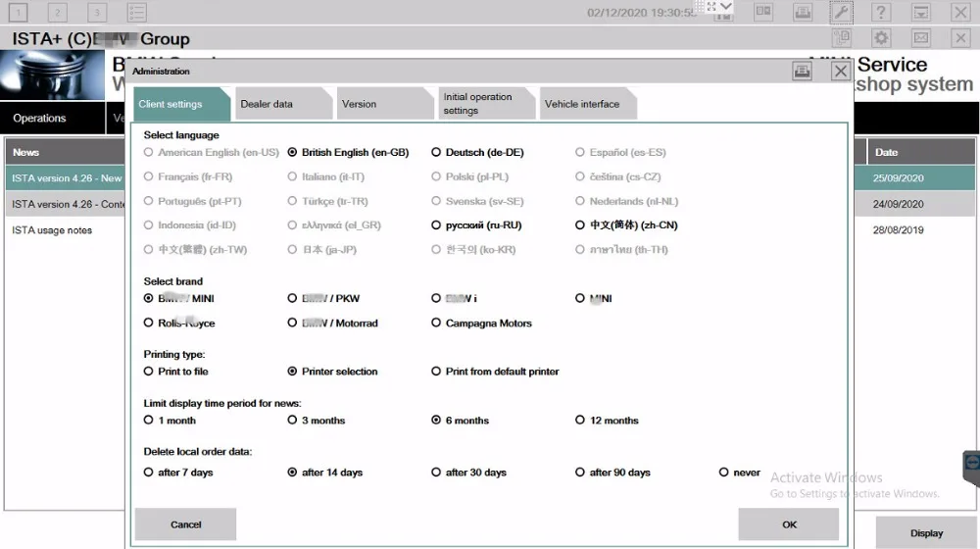
Task: Limit news display to 3 months
Action: pyautogui.click(x=317, y=421)
